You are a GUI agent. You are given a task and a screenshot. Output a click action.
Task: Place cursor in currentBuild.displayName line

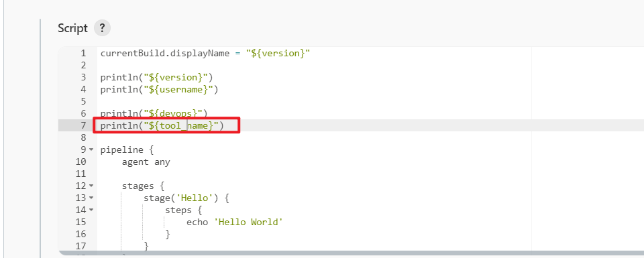(205, 54)
